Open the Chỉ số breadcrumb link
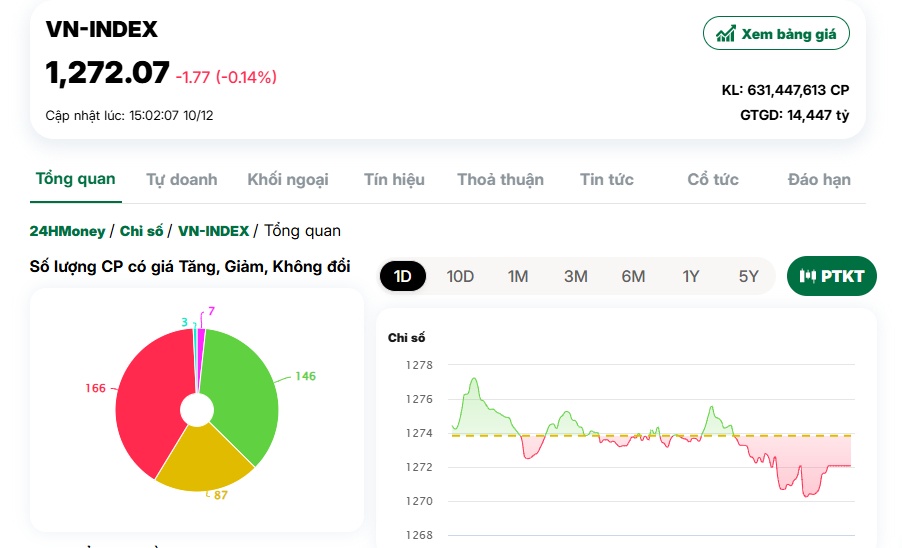This screenshot has width=902, height=548. click(x=141, y=231)
